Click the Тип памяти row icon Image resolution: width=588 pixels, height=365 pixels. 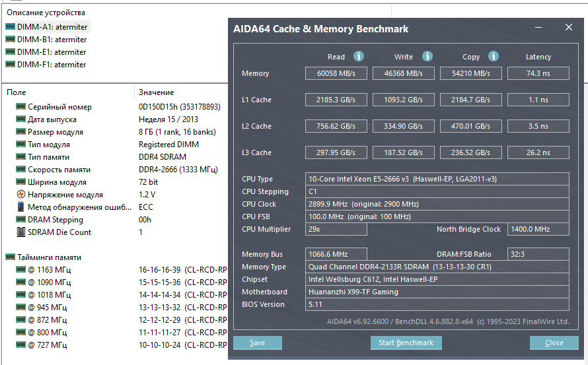21,156
